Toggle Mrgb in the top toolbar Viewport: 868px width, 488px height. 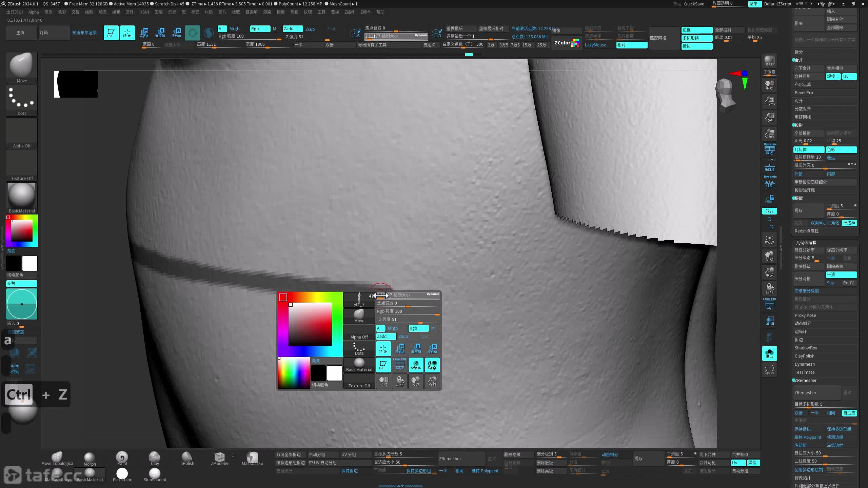[235, 29]
